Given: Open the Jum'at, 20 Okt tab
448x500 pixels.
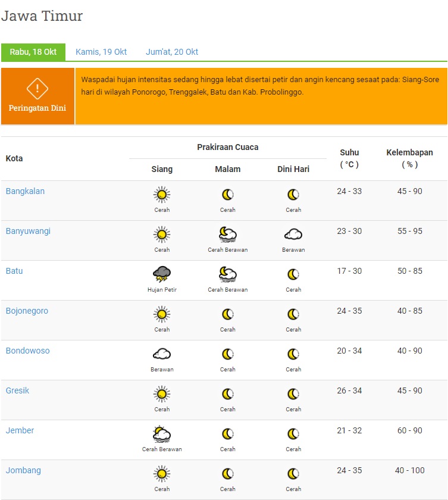Looking at the screenshot, I should point(172,52).
